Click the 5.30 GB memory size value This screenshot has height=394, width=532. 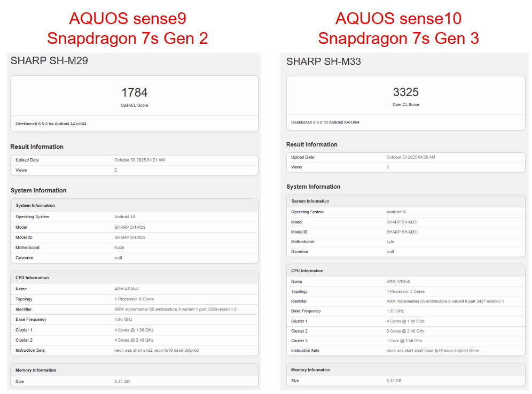394,381
